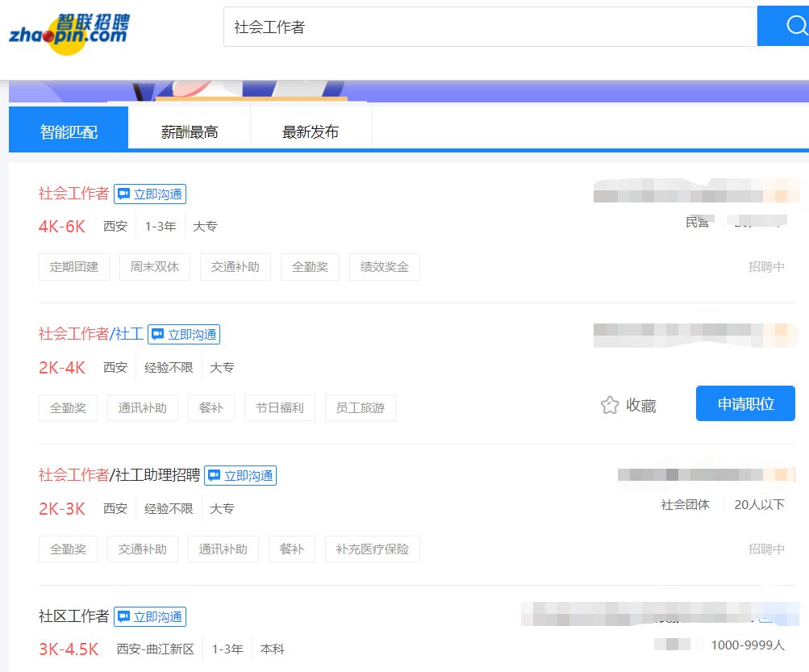Open the 社会工作者/社工助理招聘 job title

pyautogui.click(x=119, y=475)
